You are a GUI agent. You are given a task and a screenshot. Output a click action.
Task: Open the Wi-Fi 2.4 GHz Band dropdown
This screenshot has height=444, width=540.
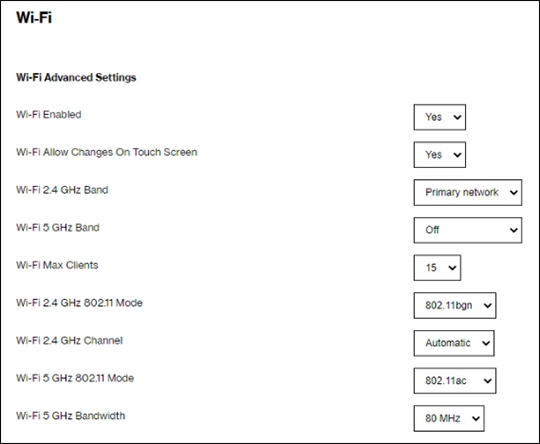tap(468, 193)
